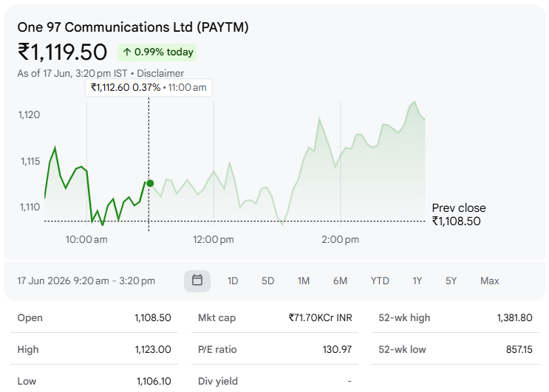Click the green marker dot on the chart
Viewport: 549px width, 392px height.
click(150, 183)
